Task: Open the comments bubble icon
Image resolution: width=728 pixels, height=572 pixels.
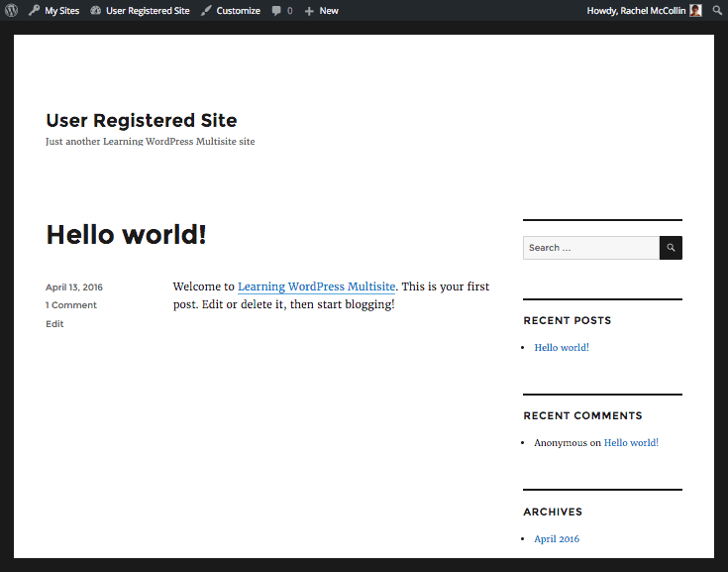Action: tap(276, 11)
